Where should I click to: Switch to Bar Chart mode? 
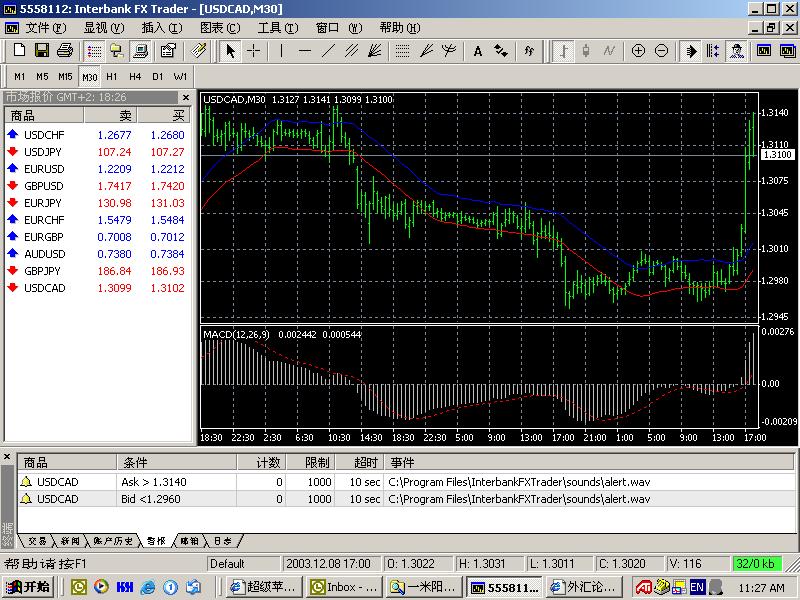563,51
